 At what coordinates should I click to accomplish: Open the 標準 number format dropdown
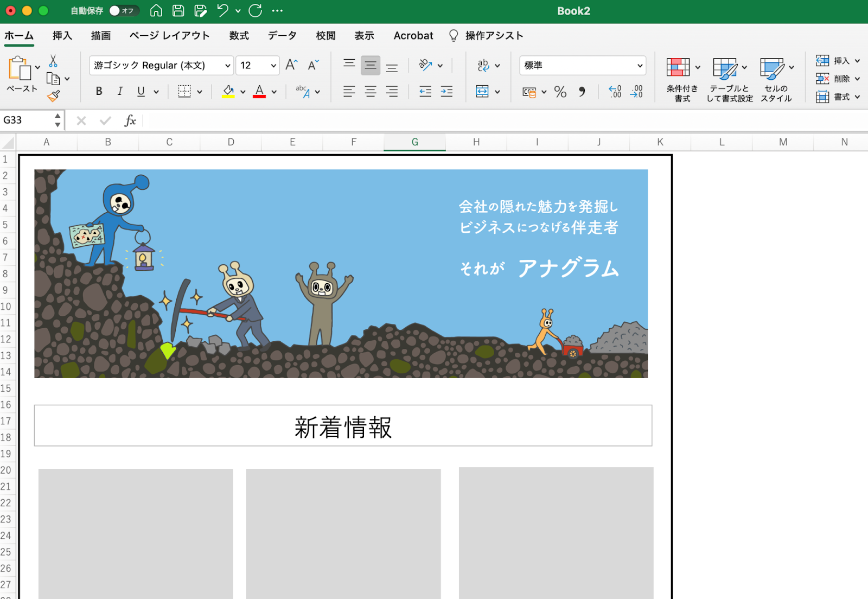click(x=640, y=66)
